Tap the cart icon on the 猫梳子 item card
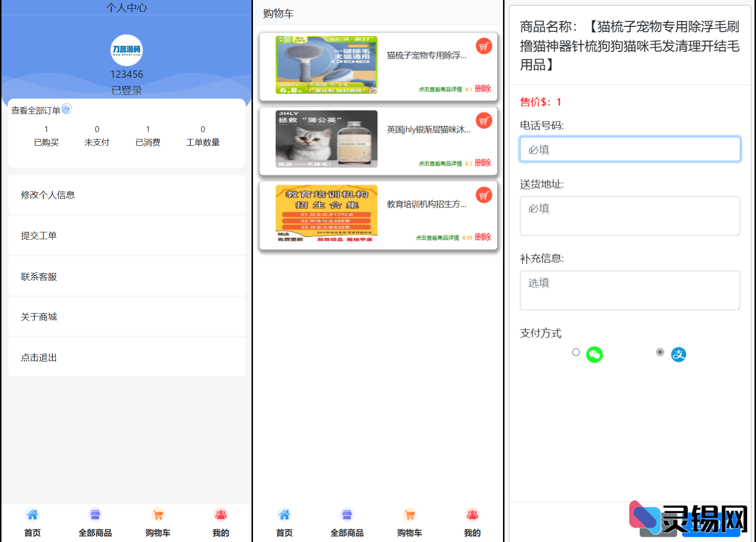The image size is (756, 542). (x=484, y=46)
